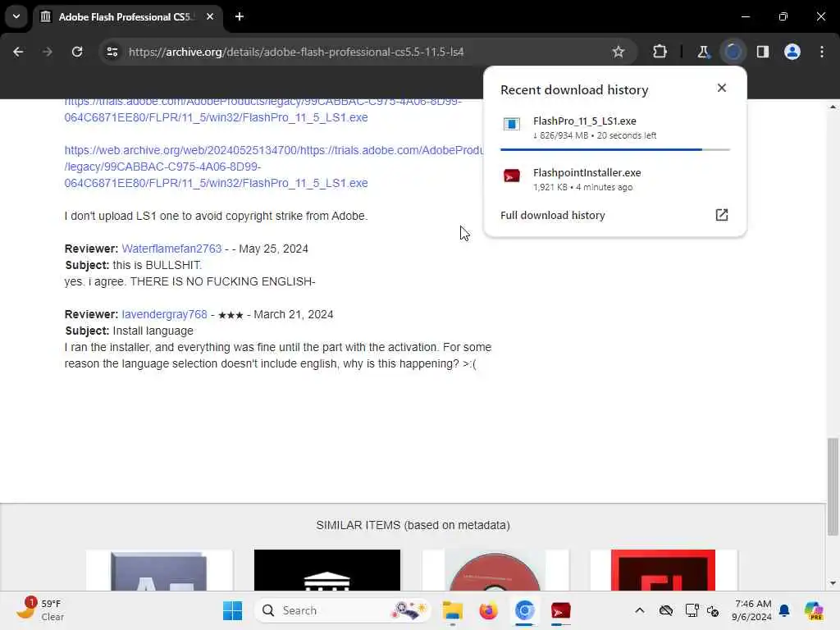Visit reviewer lavendergray768 profile
Screen dimensions: 840x630
point(164,314)
